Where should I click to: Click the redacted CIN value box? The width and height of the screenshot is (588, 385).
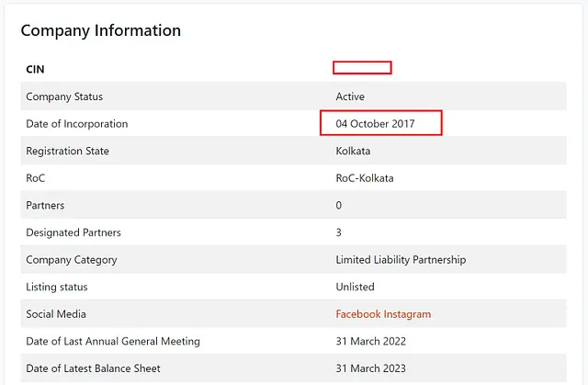pyautogui.click(x=362, y=68)
